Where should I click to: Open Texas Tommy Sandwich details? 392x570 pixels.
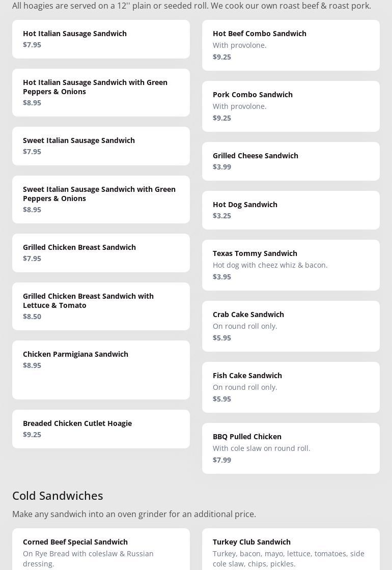click(x=291, y=265)
